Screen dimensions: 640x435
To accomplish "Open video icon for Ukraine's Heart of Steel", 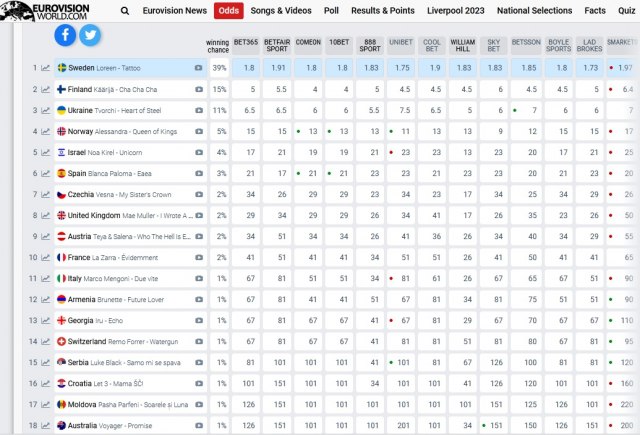I will [198, 110].
